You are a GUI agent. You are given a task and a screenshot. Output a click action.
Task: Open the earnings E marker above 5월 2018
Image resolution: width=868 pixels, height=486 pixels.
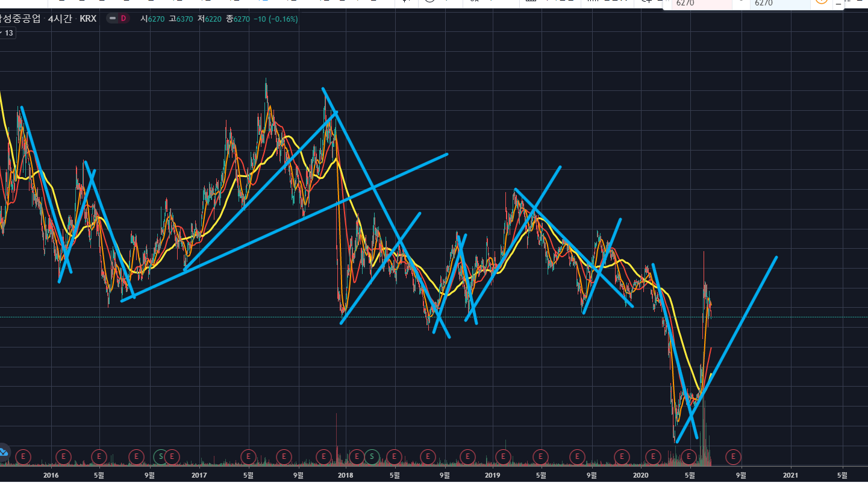click(394, 456)
